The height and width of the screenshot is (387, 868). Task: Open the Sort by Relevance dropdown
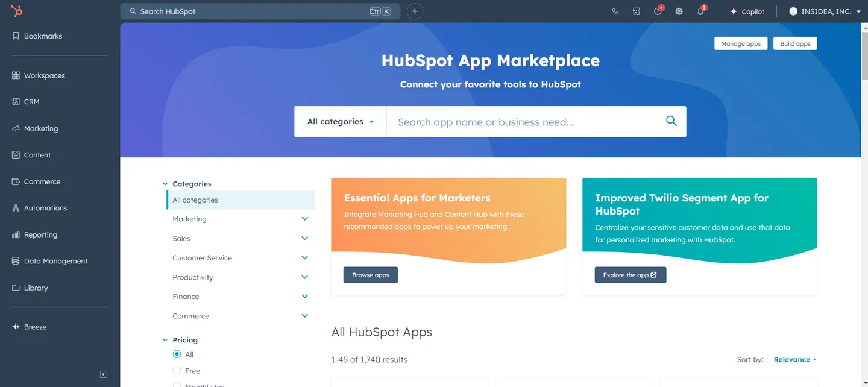pyautogui.click(x=795, y=360)
